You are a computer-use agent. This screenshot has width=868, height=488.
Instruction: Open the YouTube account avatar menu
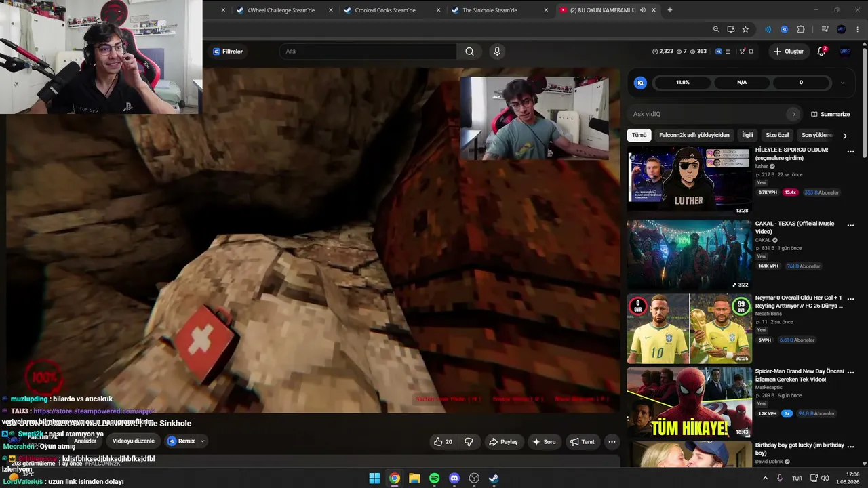pos(845,52)
